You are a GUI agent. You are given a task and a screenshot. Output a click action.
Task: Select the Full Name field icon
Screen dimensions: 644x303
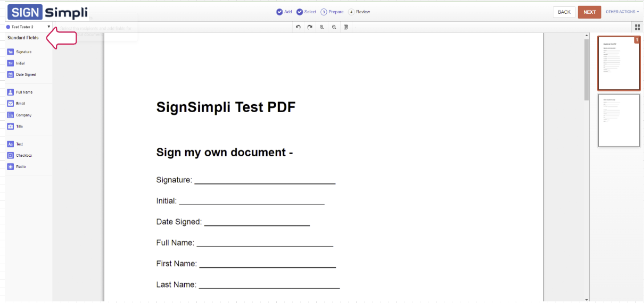pyautogui.click(x=11, y=92)
